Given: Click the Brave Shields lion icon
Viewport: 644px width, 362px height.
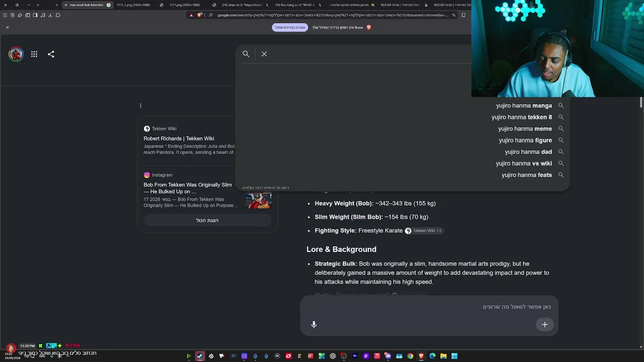Looking at the screenshot, I should click(x=199, y=15).
